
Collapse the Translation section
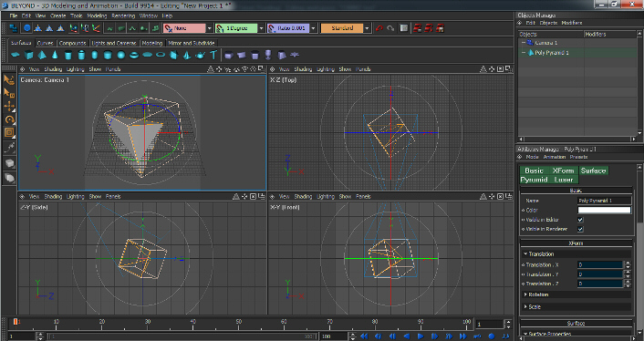(x=525, y=254)
